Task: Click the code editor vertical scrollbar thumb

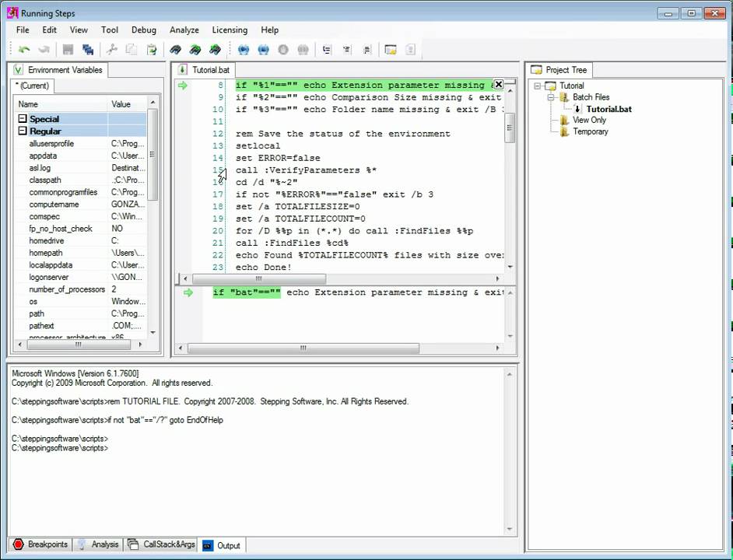Action: 510,127
